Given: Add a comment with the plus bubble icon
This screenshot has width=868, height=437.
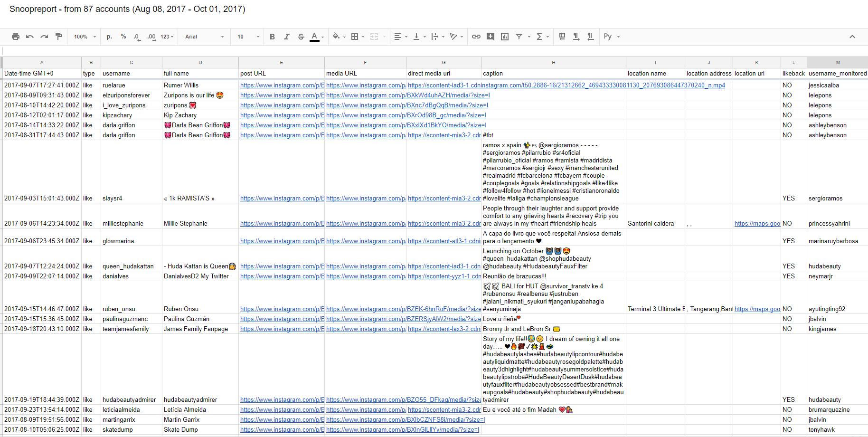Looking at the screenshot, I should 491,37.
